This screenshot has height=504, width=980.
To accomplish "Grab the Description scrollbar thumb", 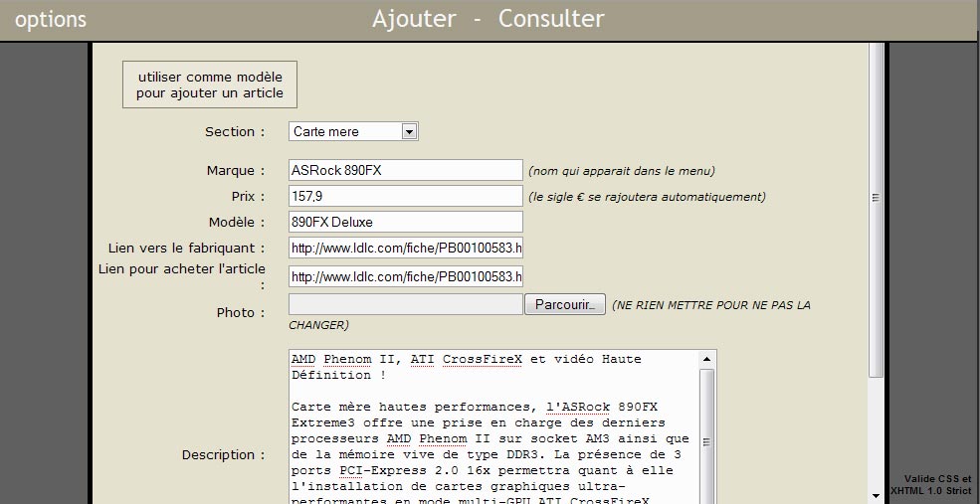I will click(706, 437).
